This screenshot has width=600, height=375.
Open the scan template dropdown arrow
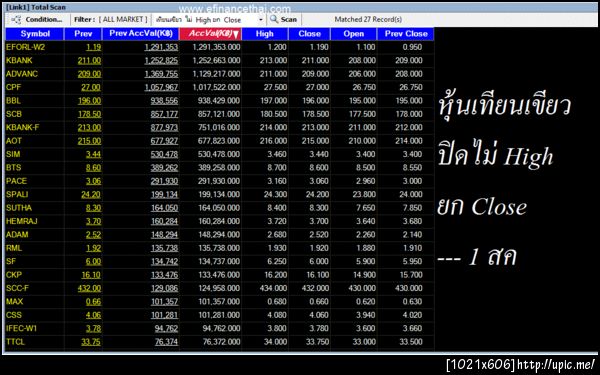[x=261, y=20]
